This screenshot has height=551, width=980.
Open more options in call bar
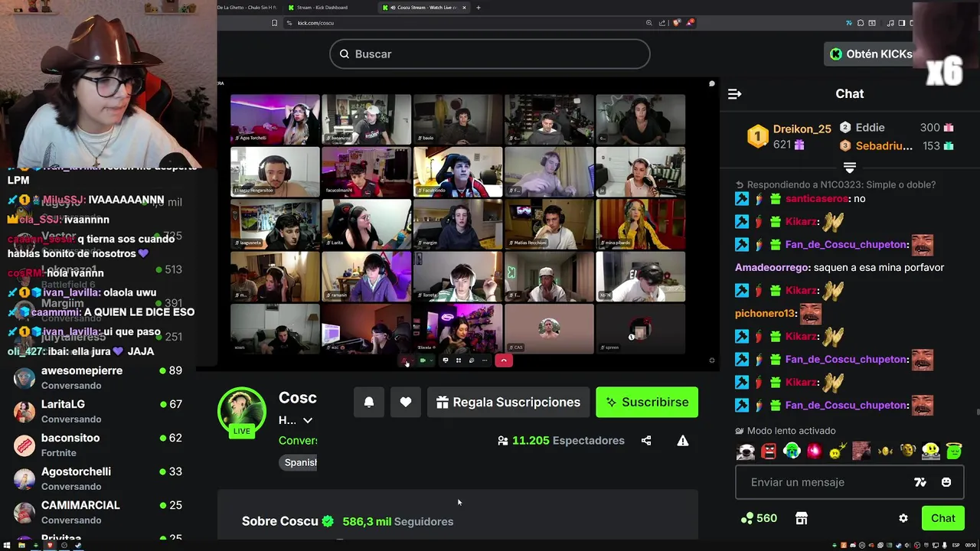pos(484,360)
